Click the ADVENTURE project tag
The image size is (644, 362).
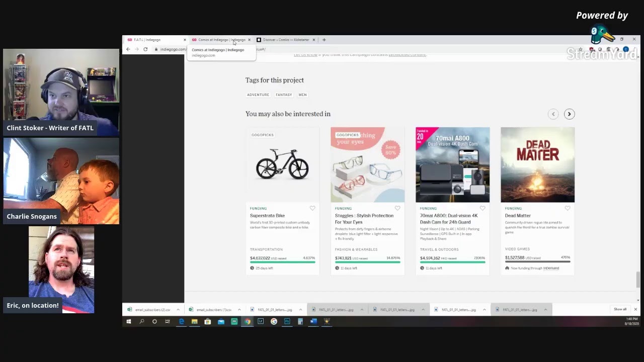click(x=258, y=95)
